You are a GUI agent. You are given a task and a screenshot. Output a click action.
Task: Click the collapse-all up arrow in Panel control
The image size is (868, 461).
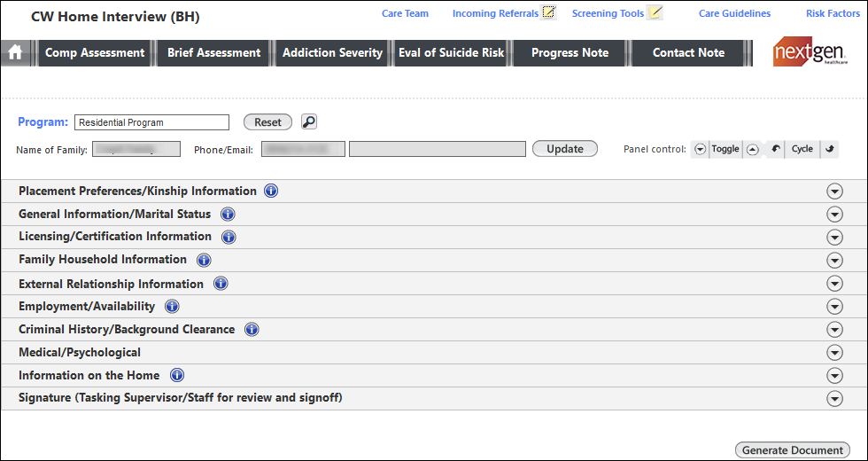(752, 149)
